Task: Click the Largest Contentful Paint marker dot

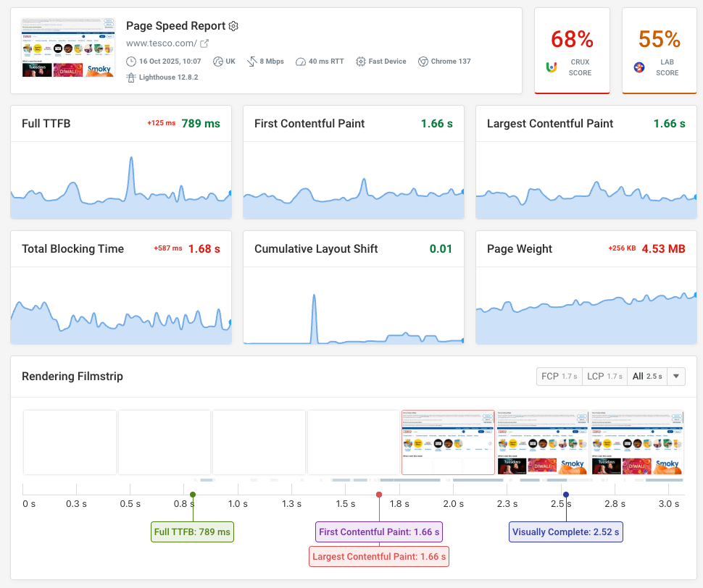Action: click(x=379, y=494)
